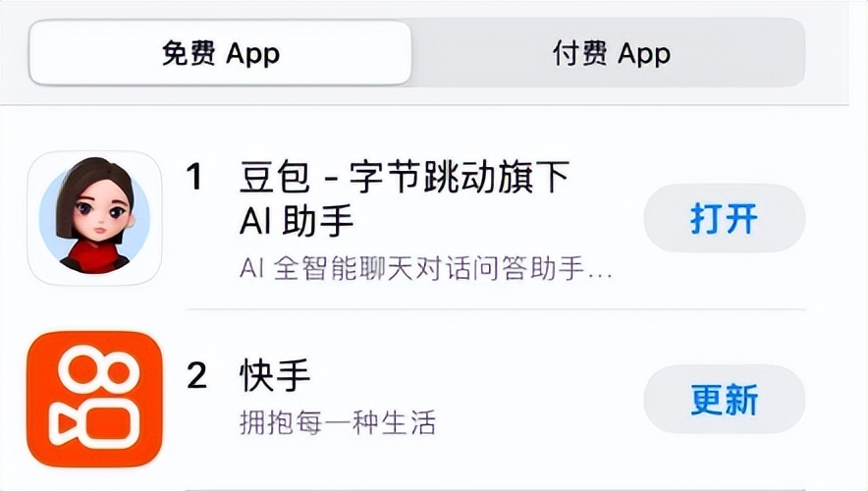Switch to the 免费 App tab
The image size is (868, 491).
coord(220,52)
